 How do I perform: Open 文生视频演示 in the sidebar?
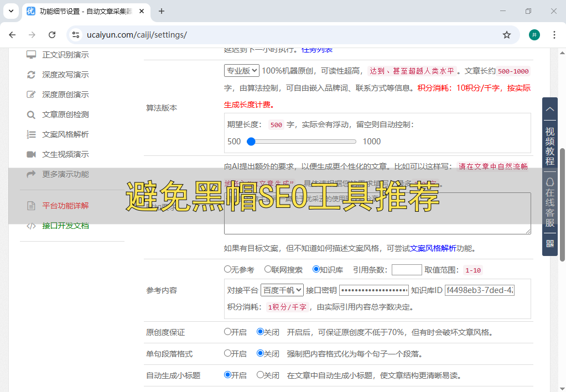(65, 154)
